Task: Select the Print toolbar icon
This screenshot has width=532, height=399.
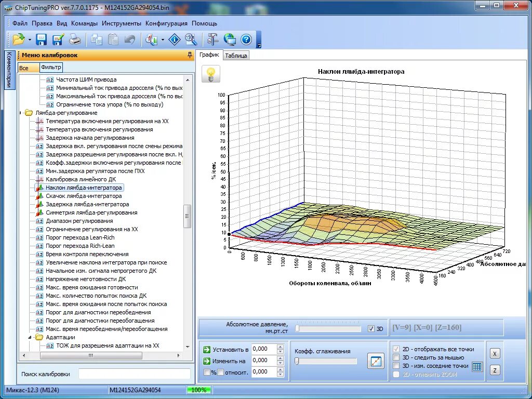Action: pyautogui.click(x=74, y=39)
